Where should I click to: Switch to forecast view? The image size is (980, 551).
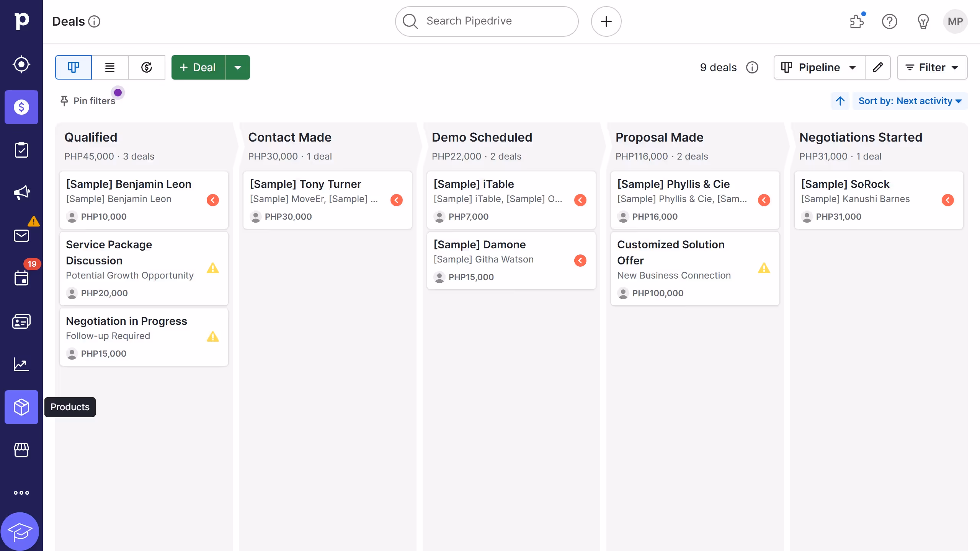147,67
